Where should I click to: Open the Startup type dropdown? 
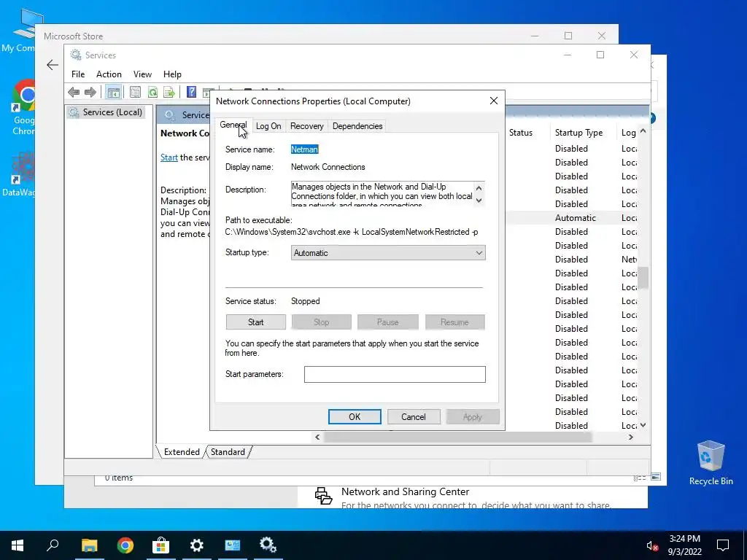tap(388, 253)
